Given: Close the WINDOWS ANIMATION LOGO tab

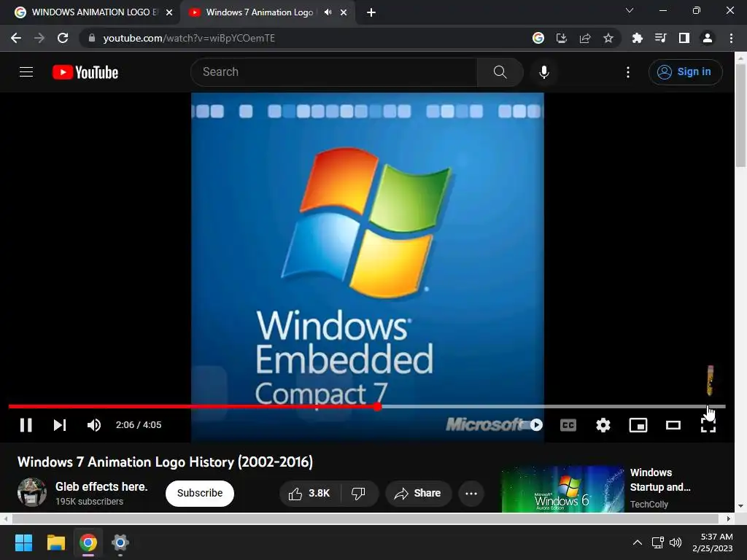Looking at the screenshot, I should (169, 12).
